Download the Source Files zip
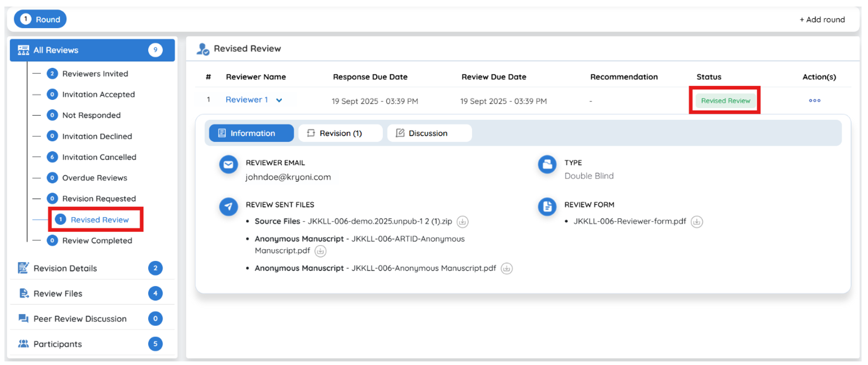This screenshot has width=868, height=365. (462, 222)
